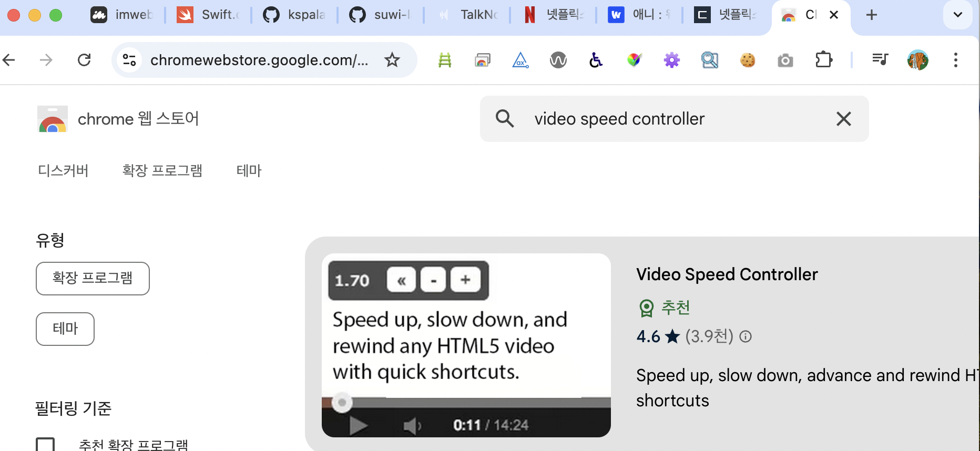Click the search magnifier icon
The width and height of the screenshot is (980, 451).
(x=505, y=119)
